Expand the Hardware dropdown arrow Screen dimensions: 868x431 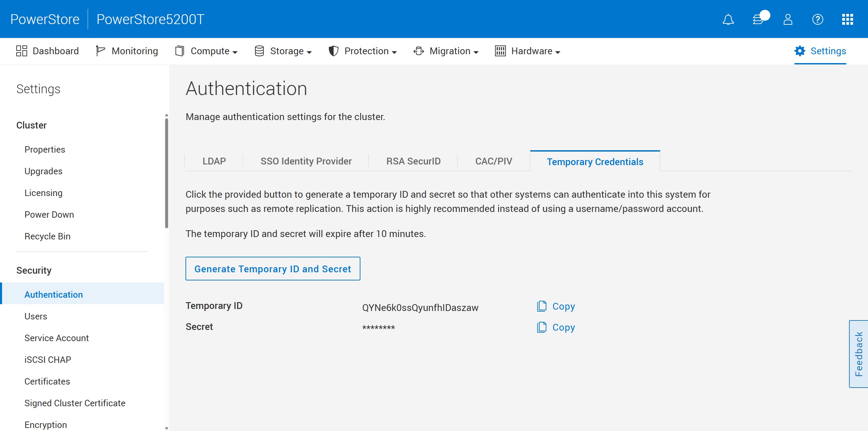(558, 52)
